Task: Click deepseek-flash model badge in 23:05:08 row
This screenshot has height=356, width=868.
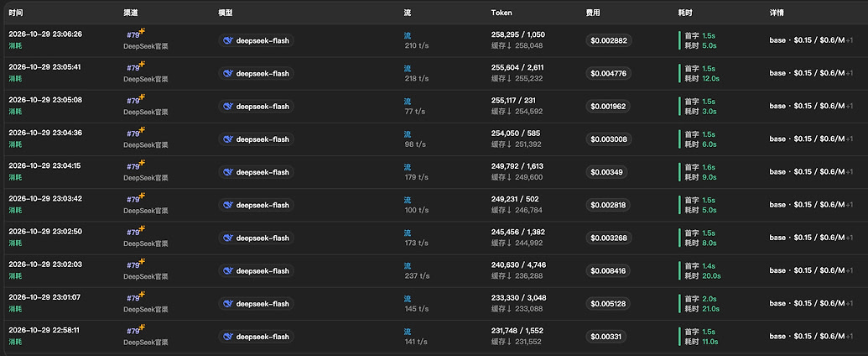Action: (256, 107)
